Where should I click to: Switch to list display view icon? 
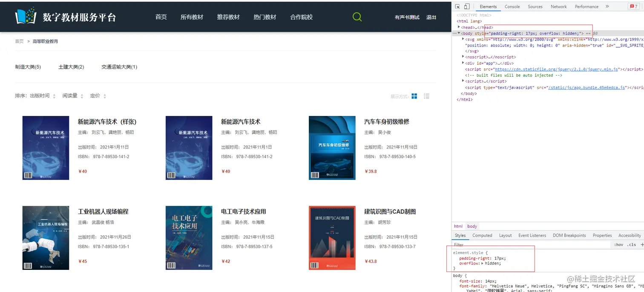[x=427, y=96]
